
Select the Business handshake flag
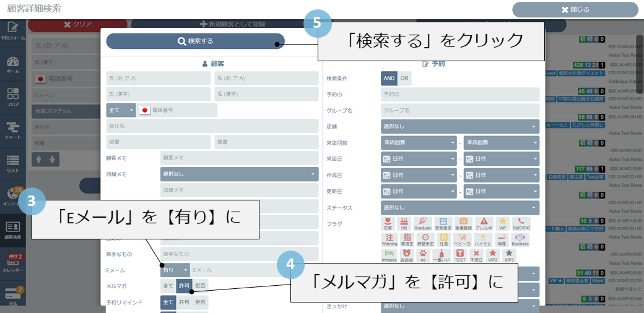[520, 239]
